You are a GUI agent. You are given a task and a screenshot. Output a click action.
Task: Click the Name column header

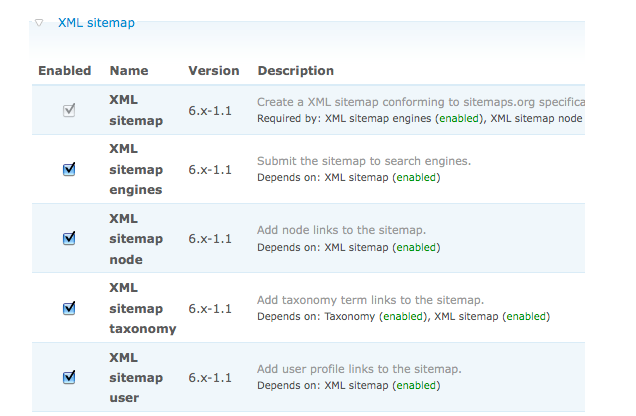128,71
